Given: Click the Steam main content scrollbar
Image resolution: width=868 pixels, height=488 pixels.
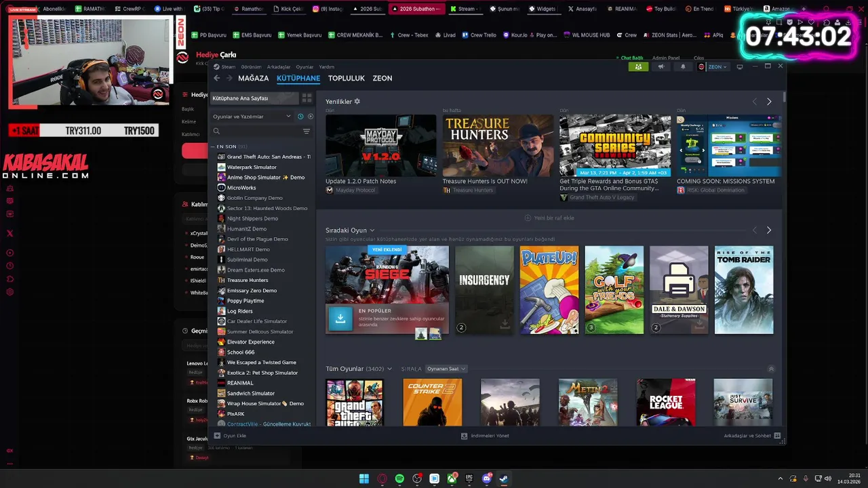Looking at the screenshot, I should [784, 98].
